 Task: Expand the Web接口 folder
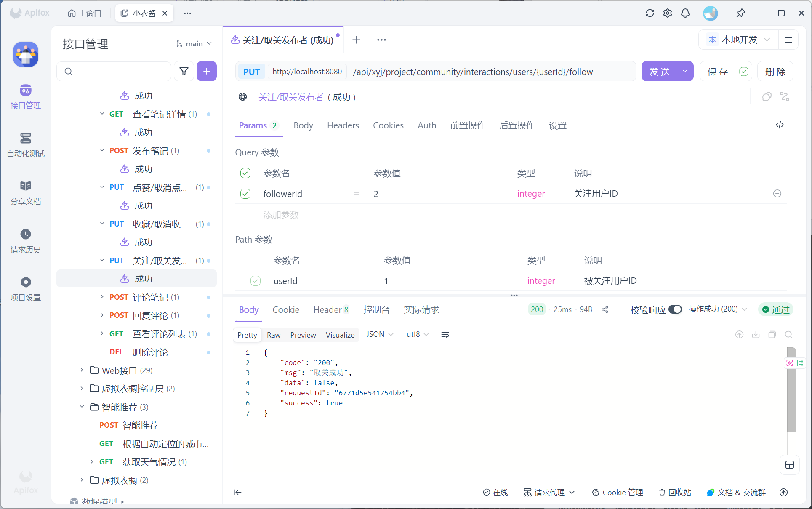click(x=82, y=370)
